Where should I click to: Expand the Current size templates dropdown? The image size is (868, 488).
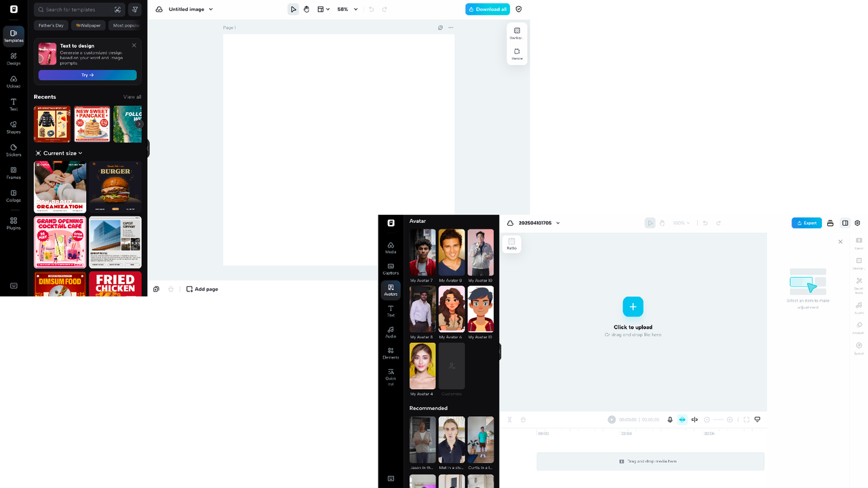click(58, 152)
